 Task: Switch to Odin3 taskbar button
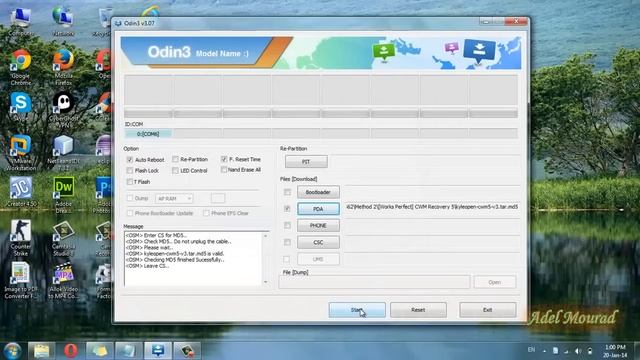pos(158,351)
